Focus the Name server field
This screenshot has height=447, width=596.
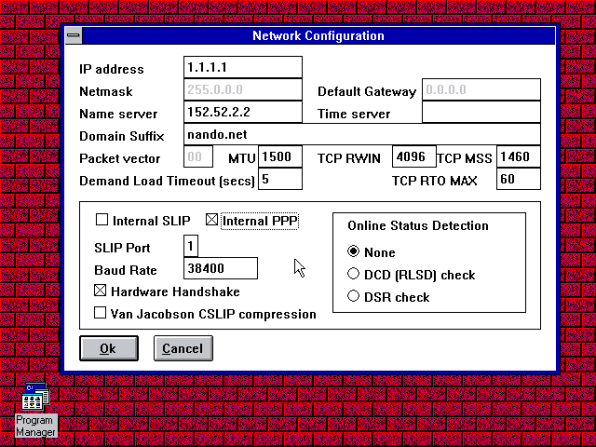[x=243, y=112]
